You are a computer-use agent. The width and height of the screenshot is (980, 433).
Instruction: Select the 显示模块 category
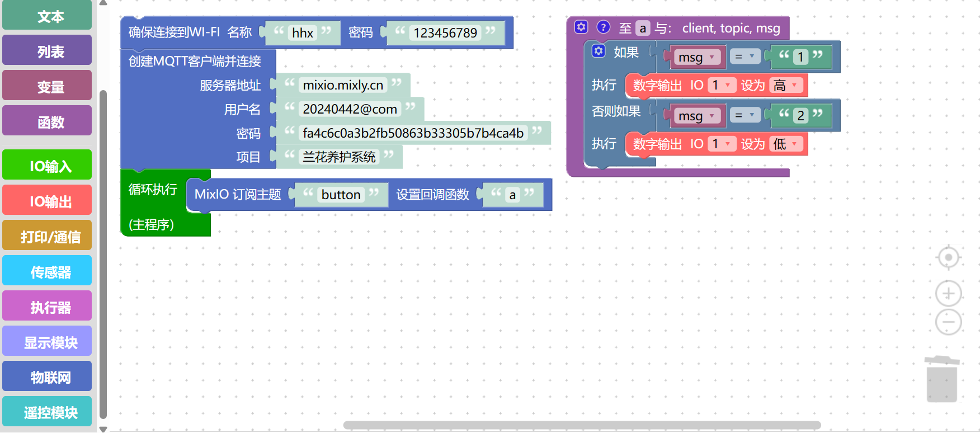tap(47, 341)
